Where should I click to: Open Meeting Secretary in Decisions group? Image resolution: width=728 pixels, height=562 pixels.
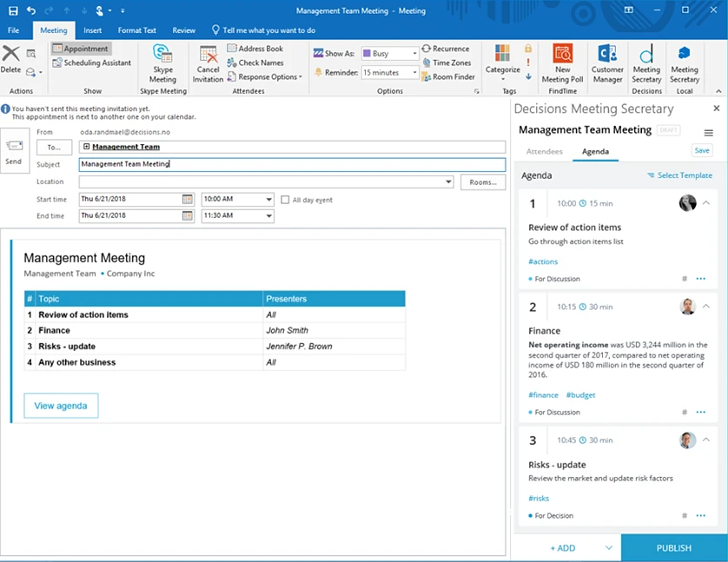click(646, 64)
